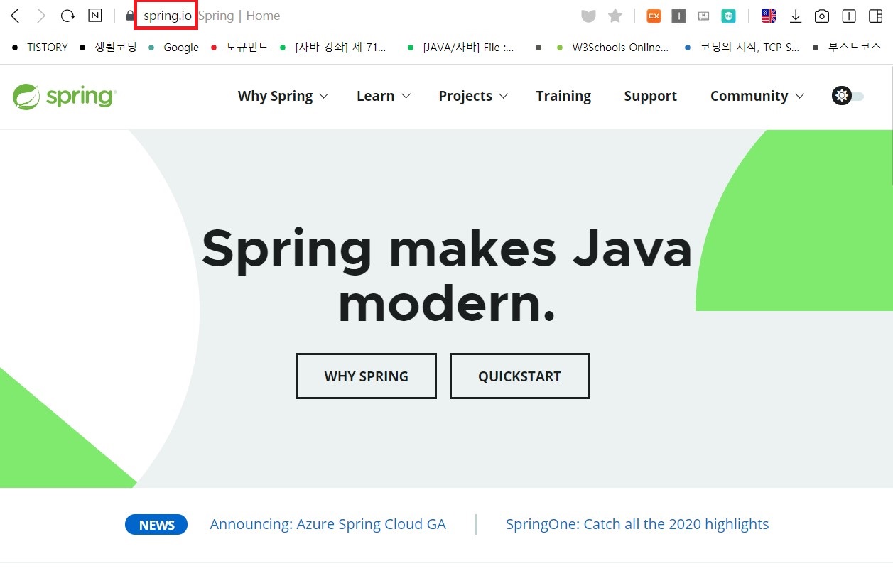
Task: Go back with the browser back arrow
Action: [x=15, y=16]
